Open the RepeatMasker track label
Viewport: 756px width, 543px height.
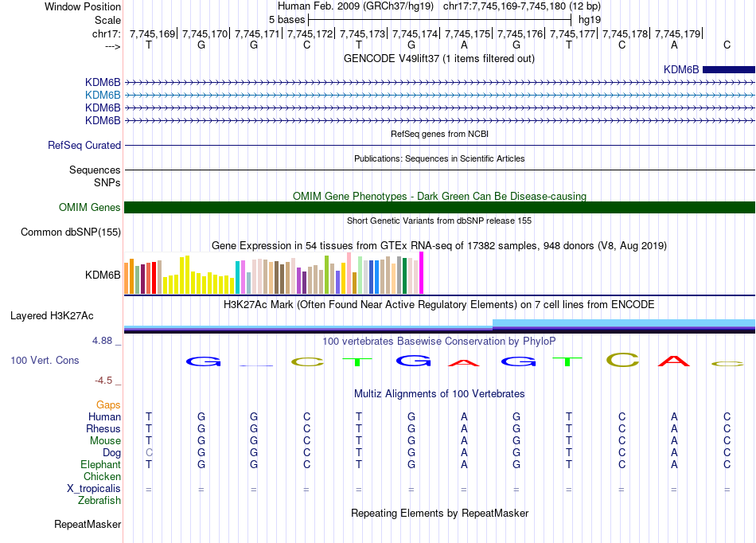pos(88,524)
